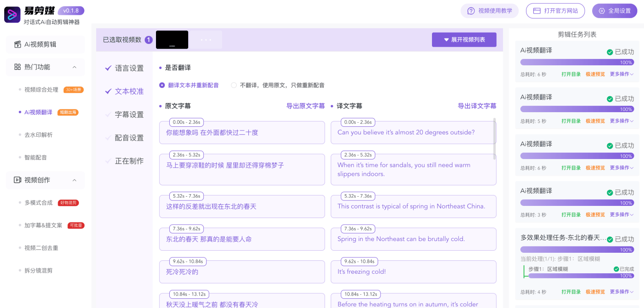The height and width of the screenshot is (308, 644).
Task: Click the checkmark icon beside 文本校准
Action: tap(108, 91)
